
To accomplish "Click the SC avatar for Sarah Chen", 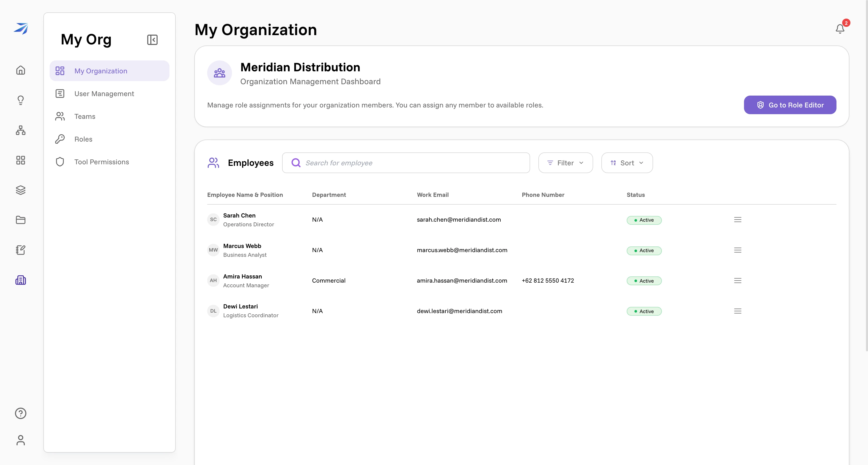I will point(213,220).
